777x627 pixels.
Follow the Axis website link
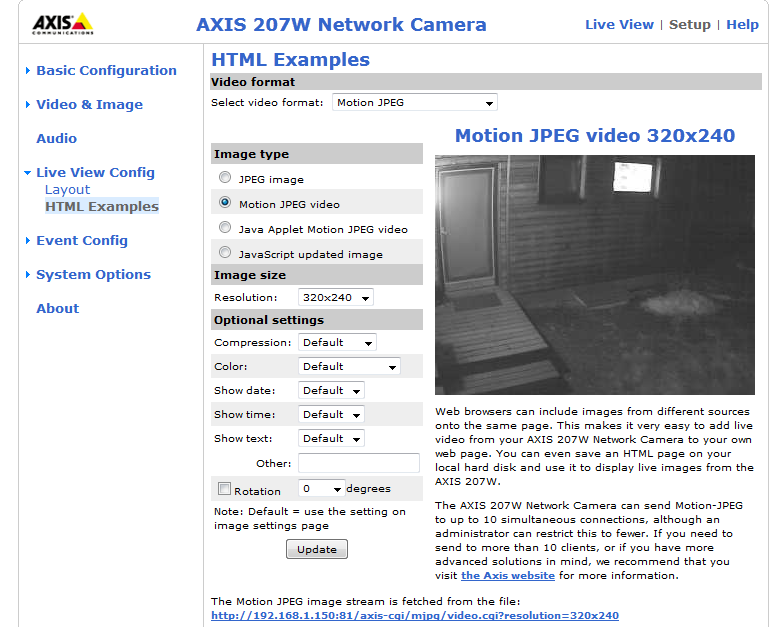point(508,575)
